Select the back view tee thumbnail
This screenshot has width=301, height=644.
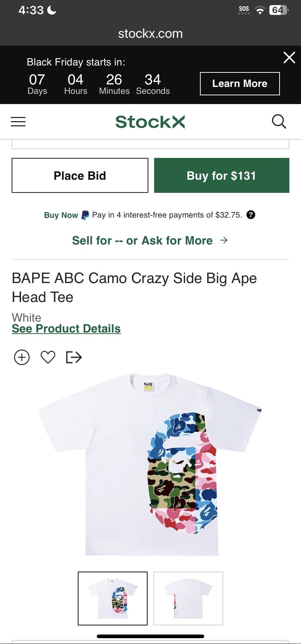click(188, 599)
